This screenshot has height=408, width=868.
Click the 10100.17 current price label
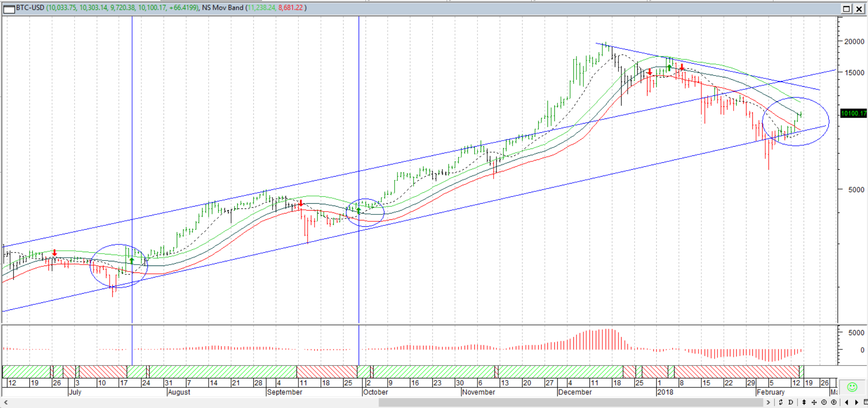[854, 113]
